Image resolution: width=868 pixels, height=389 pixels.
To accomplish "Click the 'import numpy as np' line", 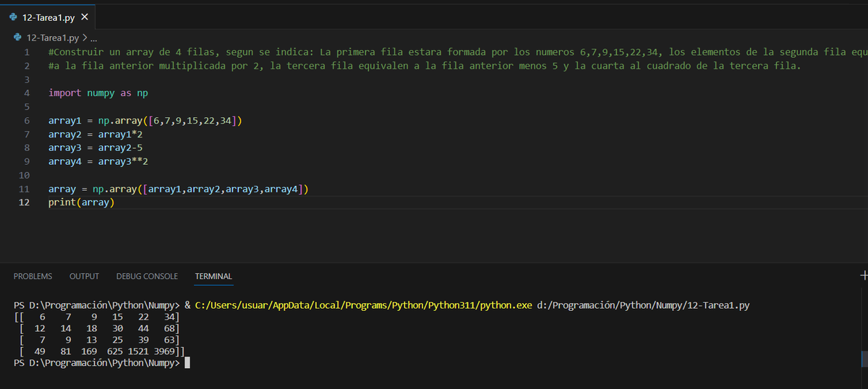I will (x=98, y=93).
